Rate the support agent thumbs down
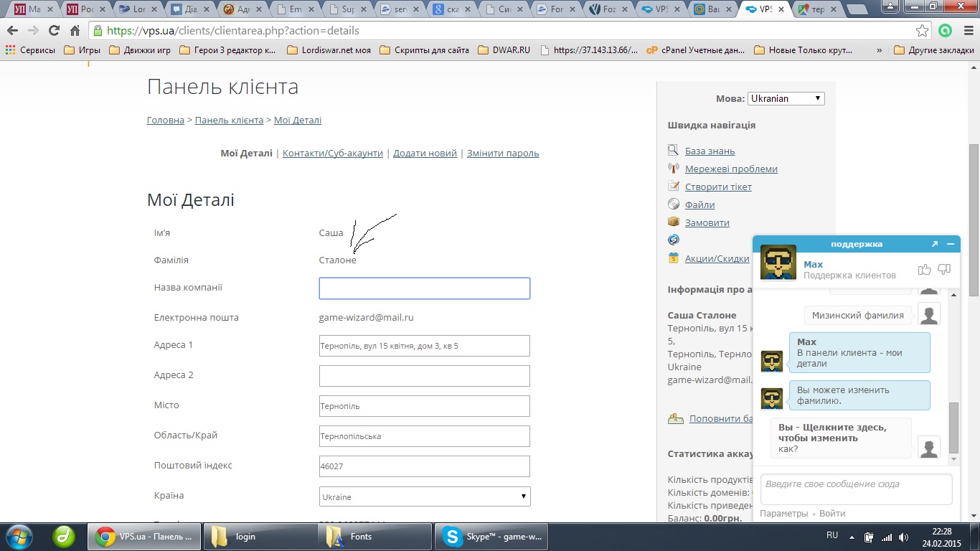 coord(944,270)
